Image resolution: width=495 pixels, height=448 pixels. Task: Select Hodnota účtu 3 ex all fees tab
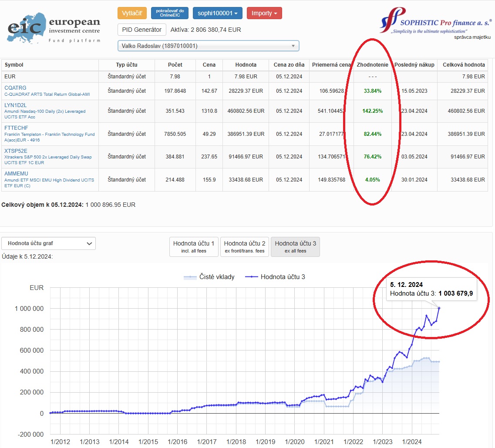point(296,247)
